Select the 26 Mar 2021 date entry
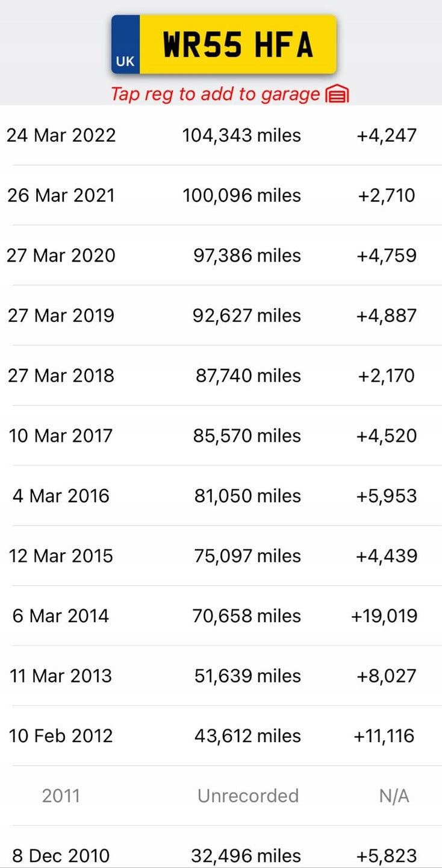 tap(61, 195)
